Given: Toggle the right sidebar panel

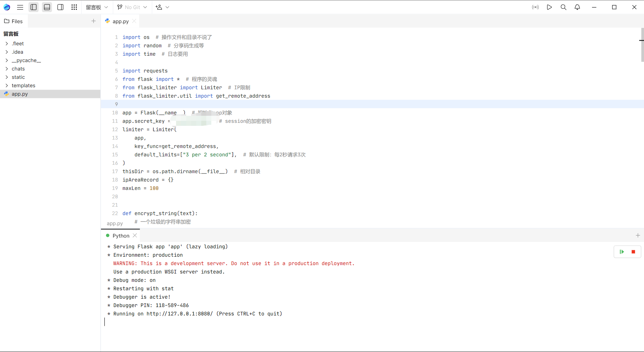Looking at the screenshot, I should coord(60,7).
